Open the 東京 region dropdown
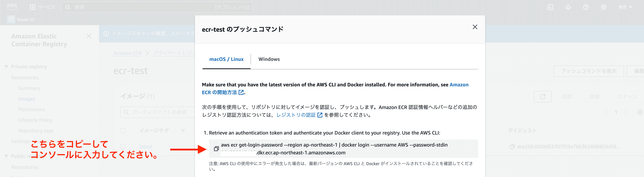Viewport: 644px width, 177px height. (x=625, y=7)
